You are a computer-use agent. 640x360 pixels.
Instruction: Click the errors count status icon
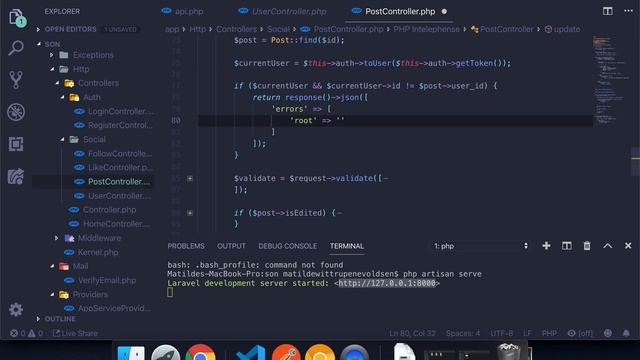pyautogui.click(x=18, y=333)
